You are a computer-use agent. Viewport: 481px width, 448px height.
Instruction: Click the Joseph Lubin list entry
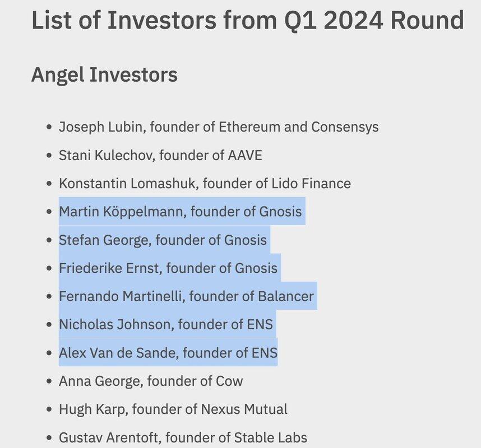(x=219, y=127)
